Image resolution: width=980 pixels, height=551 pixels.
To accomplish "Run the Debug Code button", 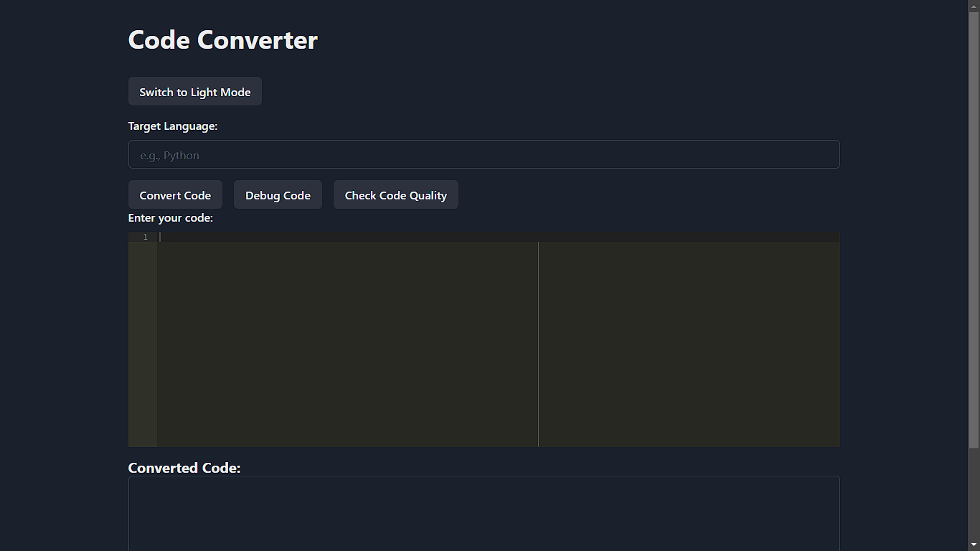I will pyautogui.click(x=278, y=195).
